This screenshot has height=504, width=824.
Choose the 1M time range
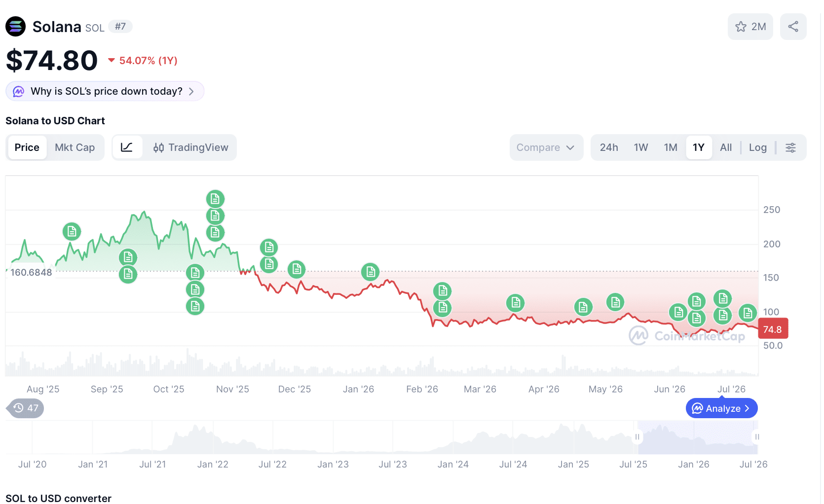[x=671, y=147]
